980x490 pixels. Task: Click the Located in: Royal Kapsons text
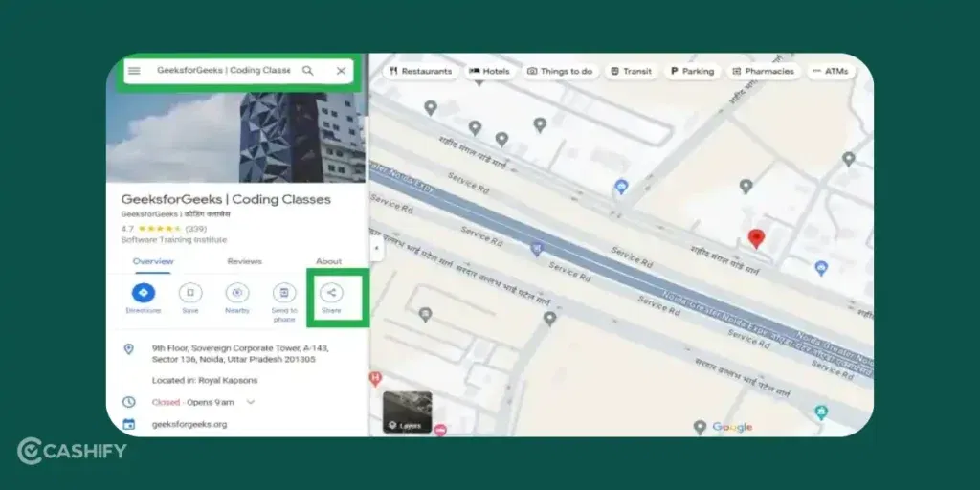click(x=205, y=380)
